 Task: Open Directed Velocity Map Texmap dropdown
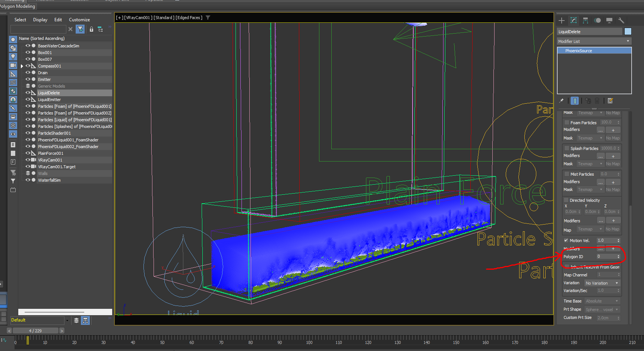point(590,229)
